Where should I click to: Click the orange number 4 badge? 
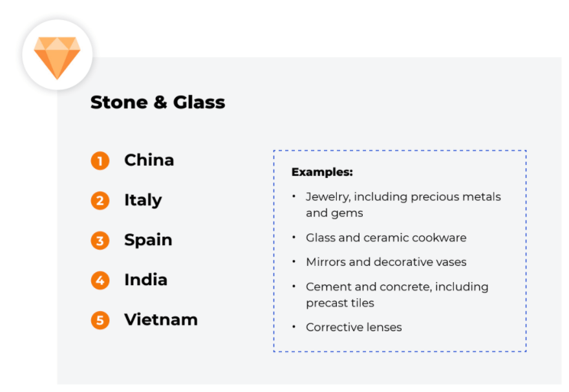pyautogui.click(x=100, y=281)
